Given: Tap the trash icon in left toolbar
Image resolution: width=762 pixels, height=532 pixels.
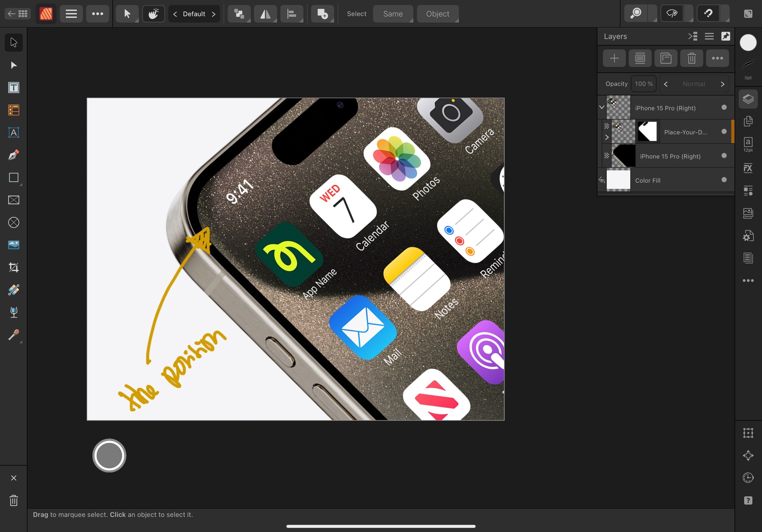Looking at the screenshot, I should click(14, 500).
